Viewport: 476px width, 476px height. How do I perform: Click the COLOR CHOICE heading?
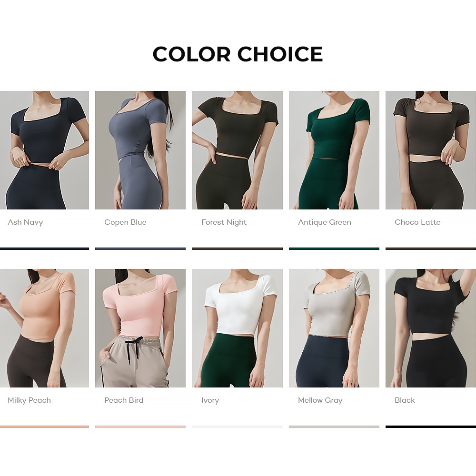point(238,54)
